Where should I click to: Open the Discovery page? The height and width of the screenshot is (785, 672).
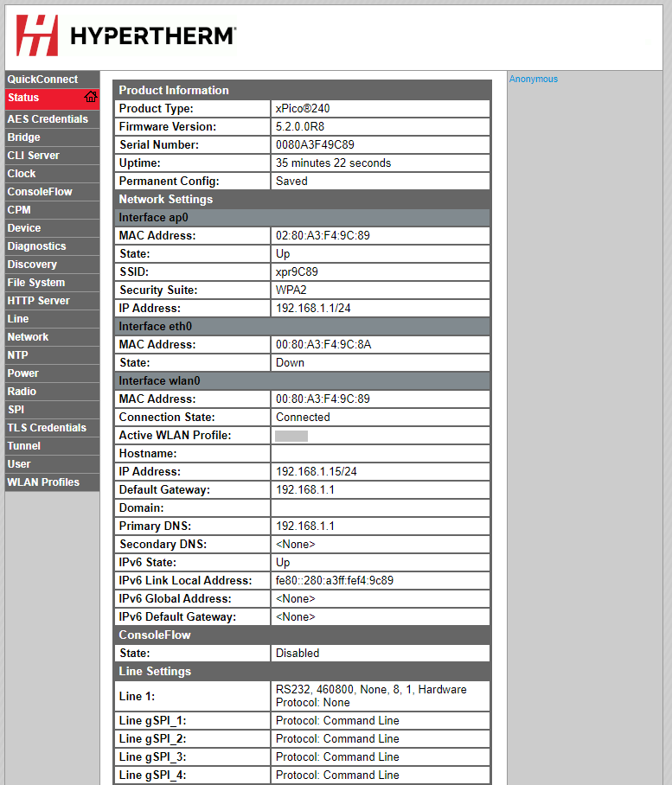tap(32, 265)
